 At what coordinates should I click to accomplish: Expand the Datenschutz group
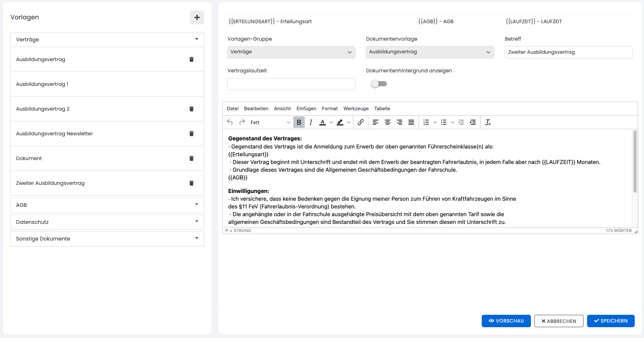107,222
